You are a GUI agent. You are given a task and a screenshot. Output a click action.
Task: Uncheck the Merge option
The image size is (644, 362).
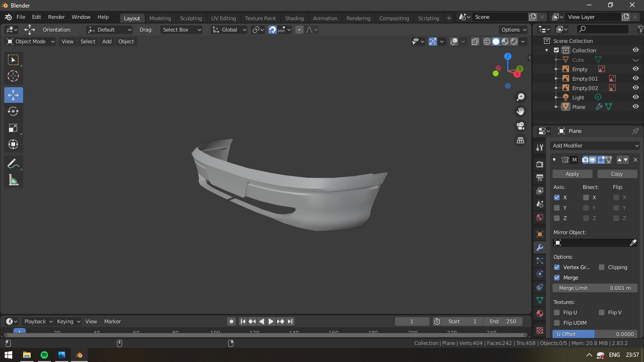point(557,278)
